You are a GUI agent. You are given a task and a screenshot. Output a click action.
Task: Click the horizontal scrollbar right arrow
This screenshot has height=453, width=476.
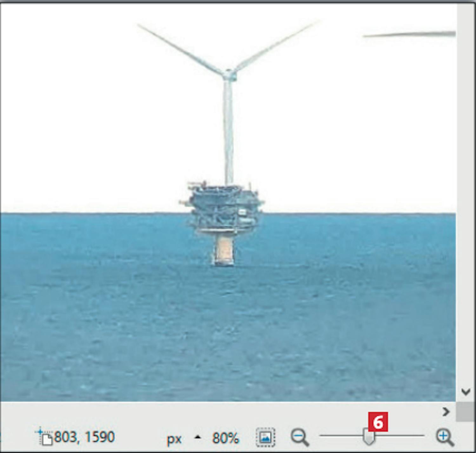click(446, 412)
